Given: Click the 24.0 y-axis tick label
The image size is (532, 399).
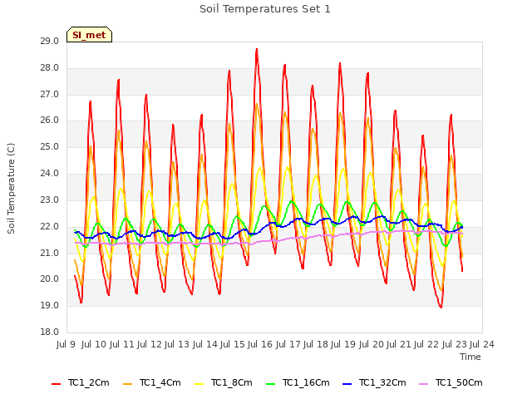Looking at the screenshot, I should pyautogui.click(x=50, y=174).
